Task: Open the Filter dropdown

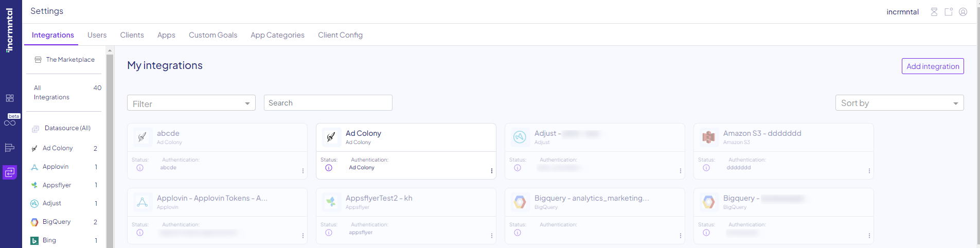Action: [191, 103]
